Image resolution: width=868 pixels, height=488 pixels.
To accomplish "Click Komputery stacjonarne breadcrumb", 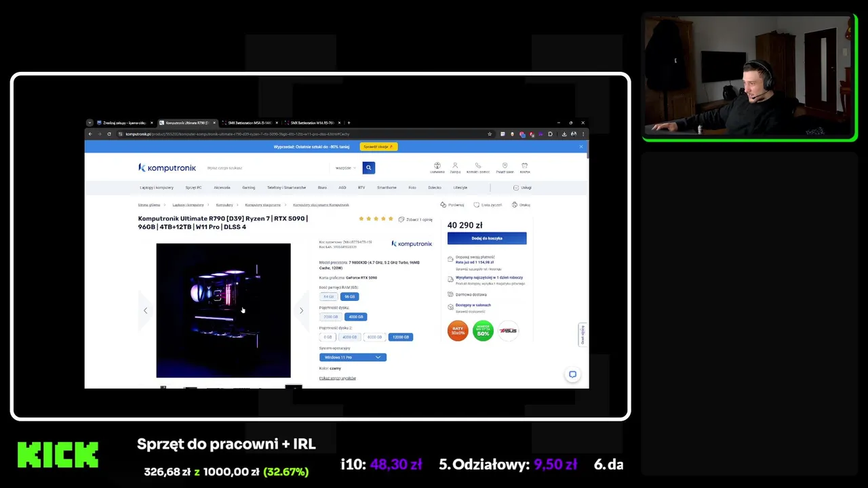I will click(262, 205).
